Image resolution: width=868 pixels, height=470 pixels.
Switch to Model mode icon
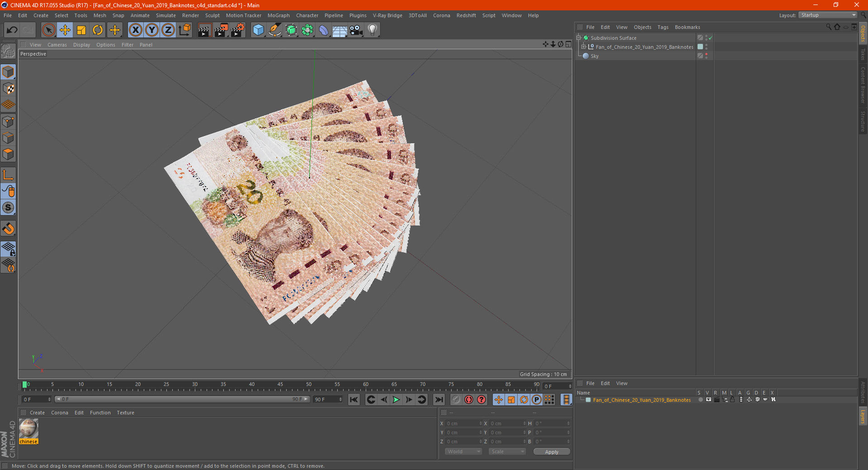click(x=8, y=72)
